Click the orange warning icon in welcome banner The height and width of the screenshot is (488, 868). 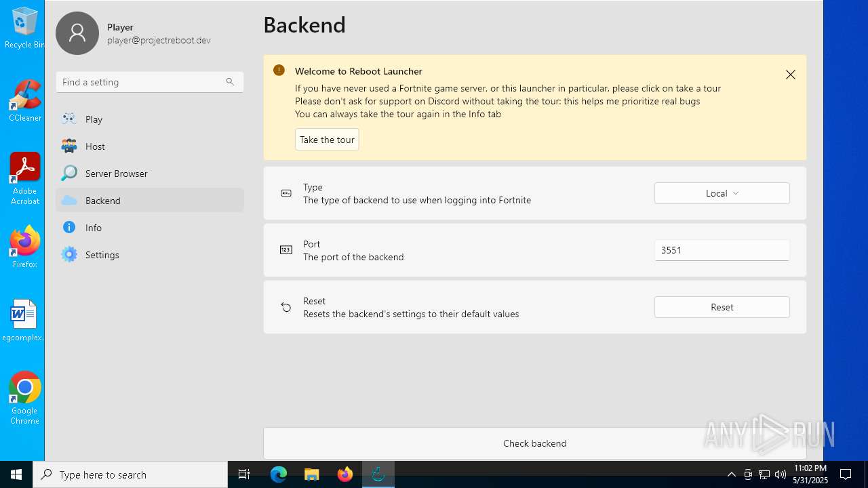279,70
